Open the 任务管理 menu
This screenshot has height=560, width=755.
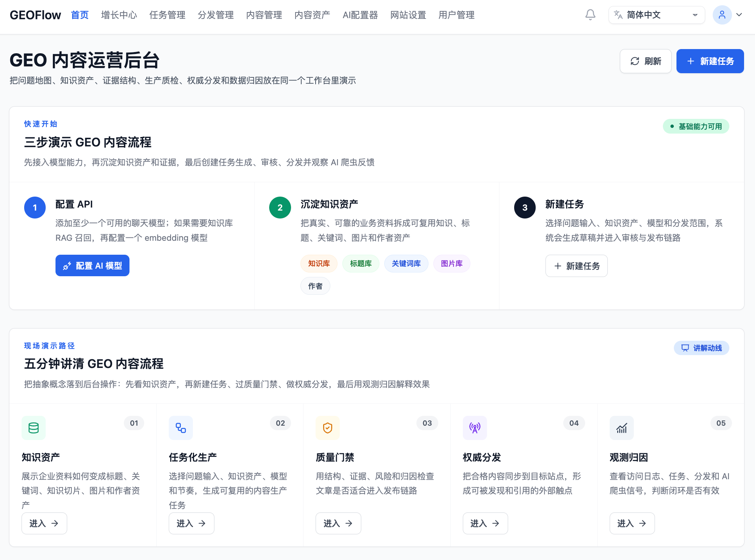(x=167, y=15)
